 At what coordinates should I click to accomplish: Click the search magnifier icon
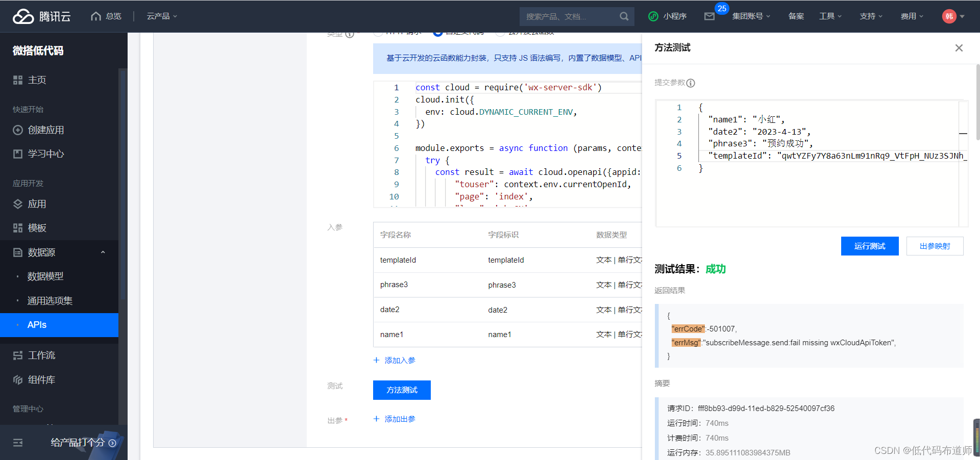click(624, 16)
